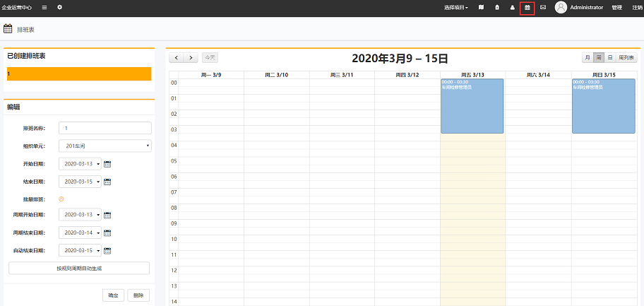The width and height of the screenshot is (644, 306).
Task: Open the map icon next to 选择项目
Action: pyautogui.click(x=482, y=8)
